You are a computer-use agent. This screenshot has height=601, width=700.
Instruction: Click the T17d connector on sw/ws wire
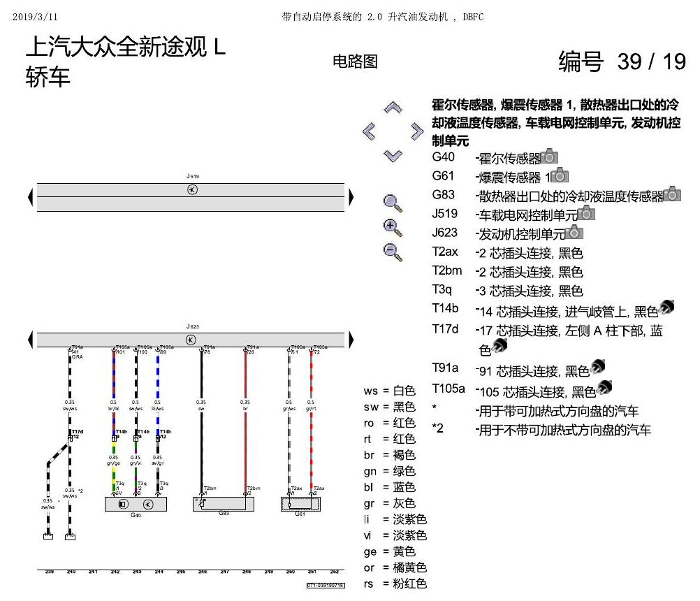(x=70, y=438)
